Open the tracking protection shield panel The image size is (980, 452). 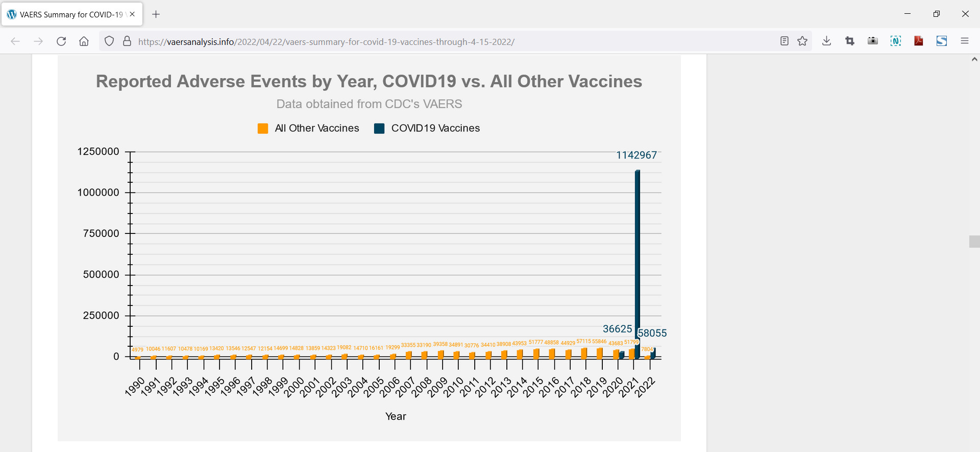tap(109, 41)
